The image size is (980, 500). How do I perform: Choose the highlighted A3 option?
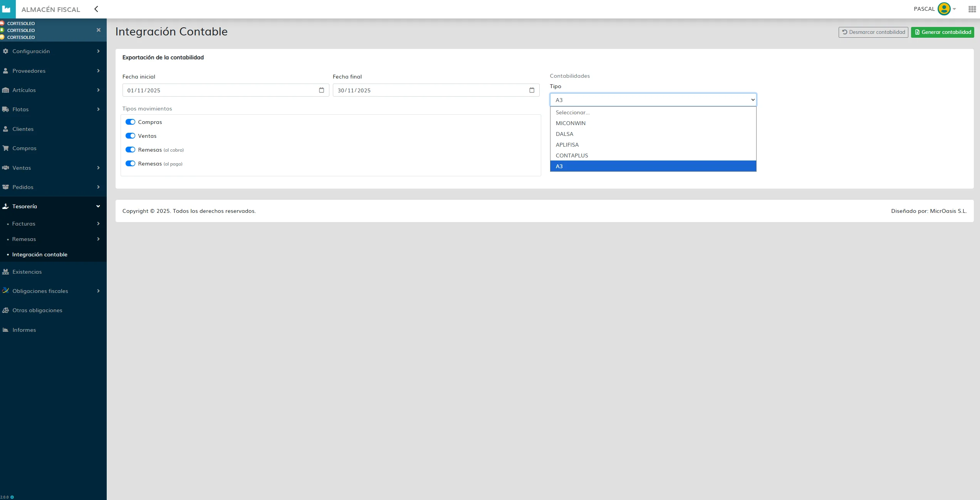pyautogui.click(x=653, y=166)
